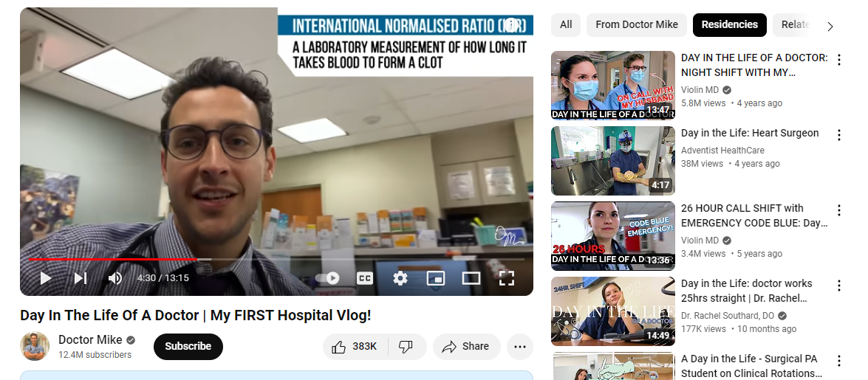Click the video title My FIRST Hospital Vlog
Screen dimensions: 868x380
[x=196, y=315]
